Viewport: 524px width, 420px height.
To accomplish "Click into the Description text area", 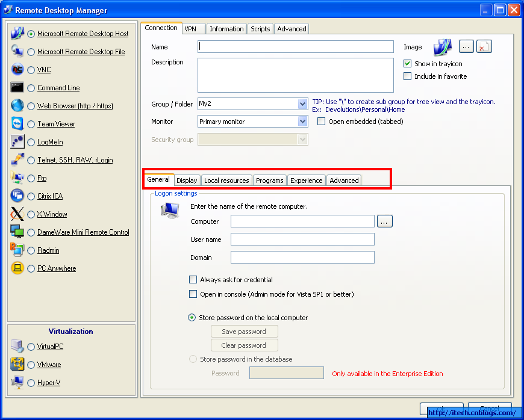I will [x=296, y=75].
